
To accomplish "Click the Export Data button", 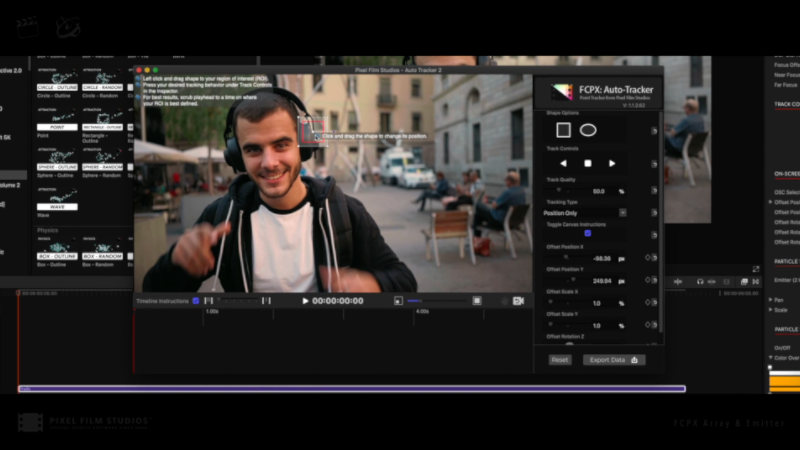I will click(x=614, y=360).
